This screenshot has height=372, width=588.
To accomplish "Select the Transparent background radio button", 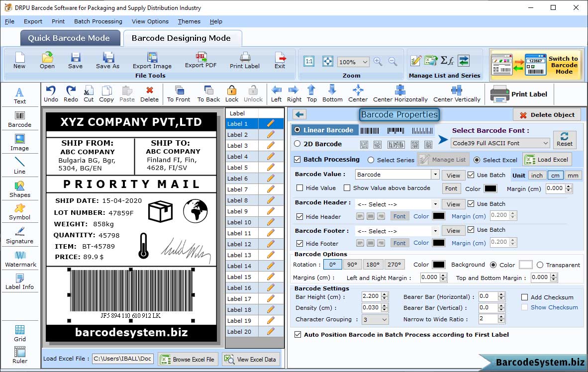I will tap(540, 265).
